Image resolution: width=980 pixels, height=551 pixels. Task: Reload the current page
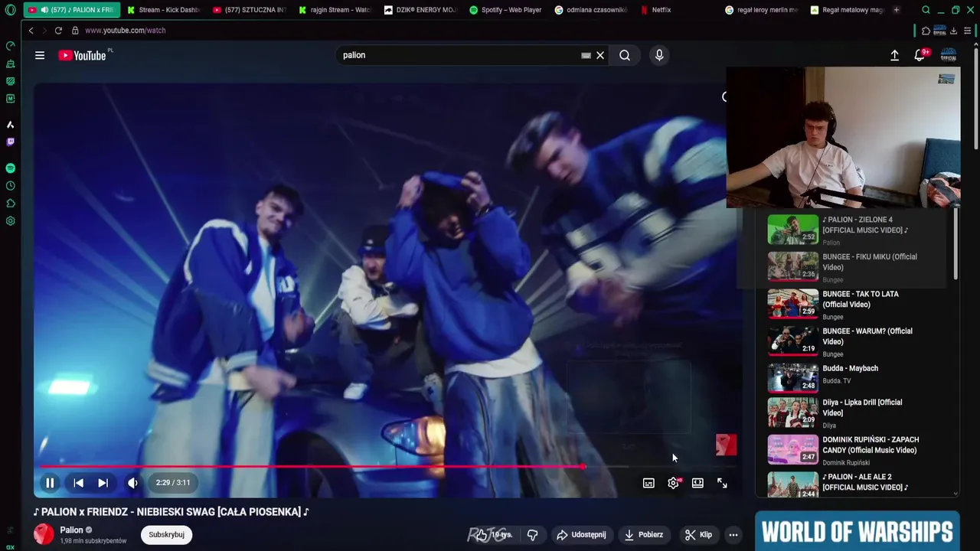click(x=58, y=31)
